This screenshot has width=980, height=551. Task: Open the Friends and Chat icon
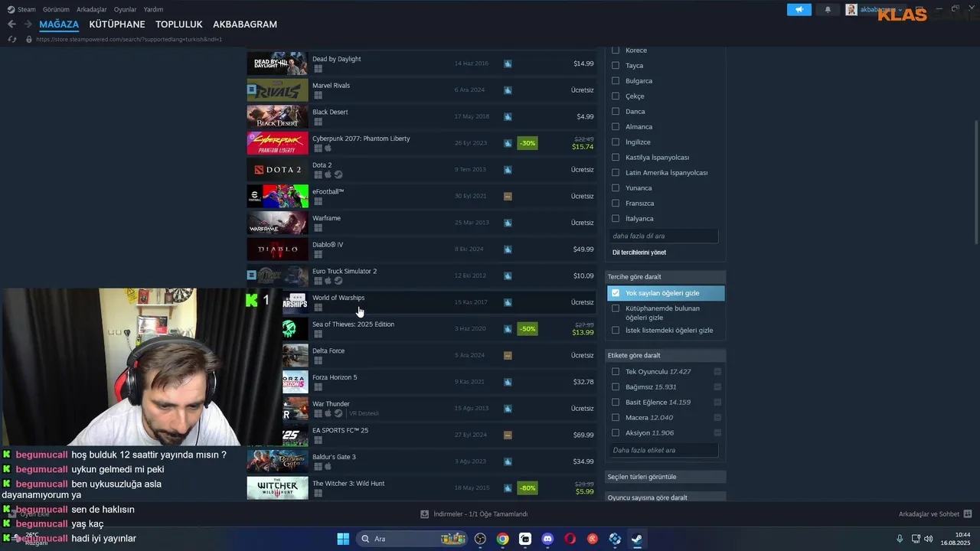[968, 514]
